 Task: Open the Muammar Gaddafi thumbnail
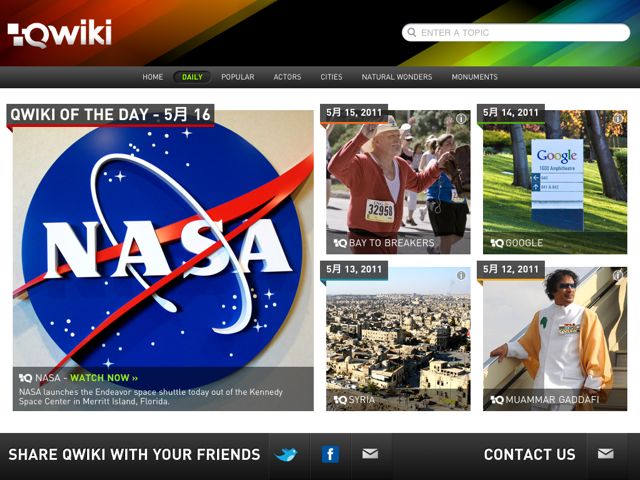[555, 339]
